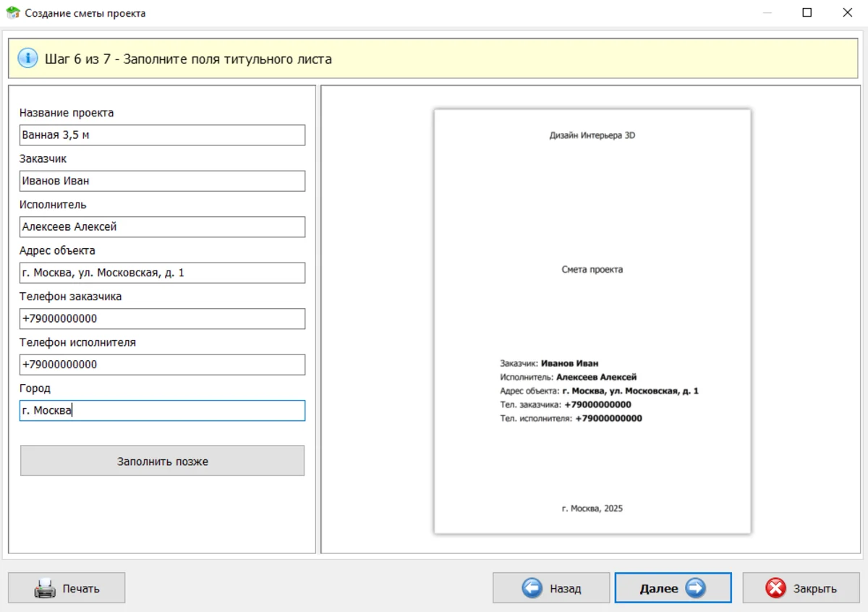The width and height of the screenshot is (868, 612).
Task: Focus the Название проекта input field
Action: point(162,135)
